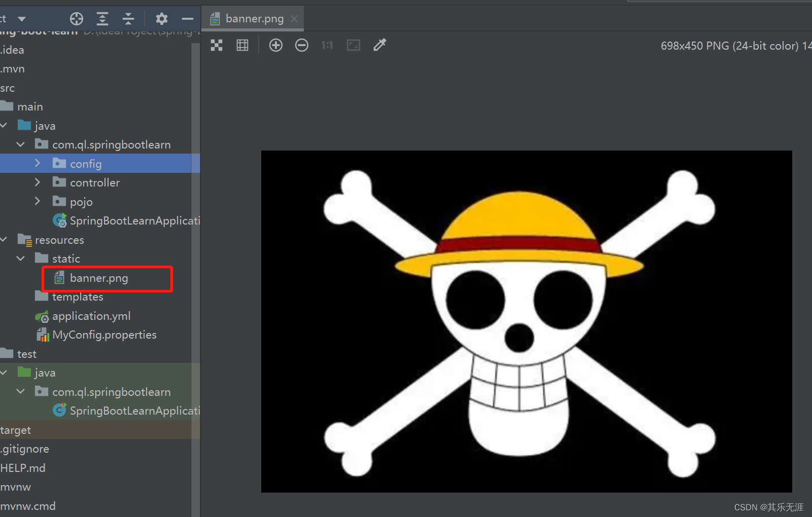Click the green test java folder icon
The height and width of the screenshot is (517, 812).
(x=24, y=372)
